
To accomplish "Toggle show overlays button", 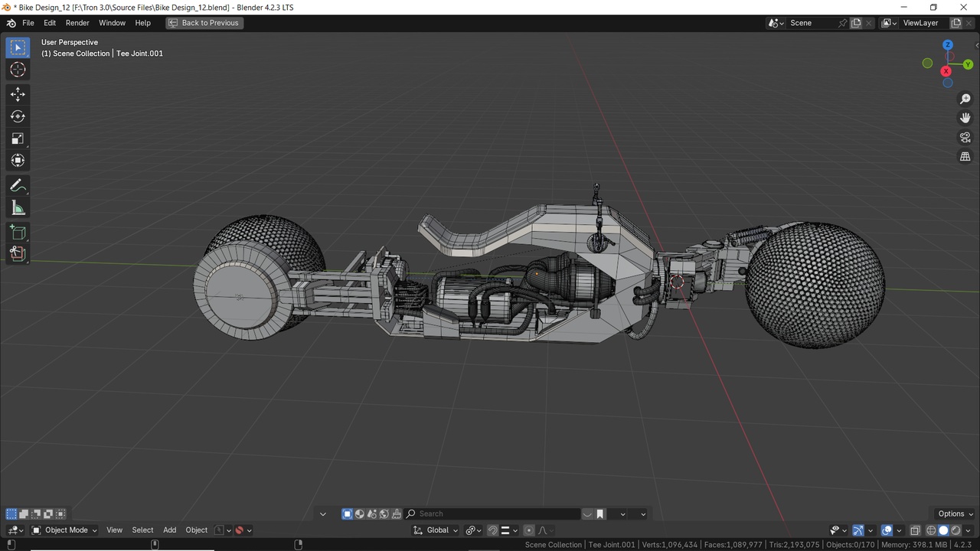I will (887, 530).
